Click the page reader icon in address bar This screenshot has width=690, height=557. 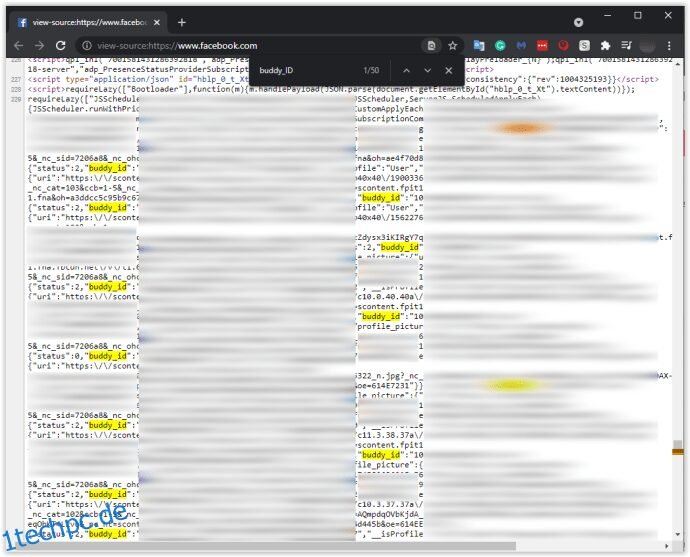pos(431,46)
